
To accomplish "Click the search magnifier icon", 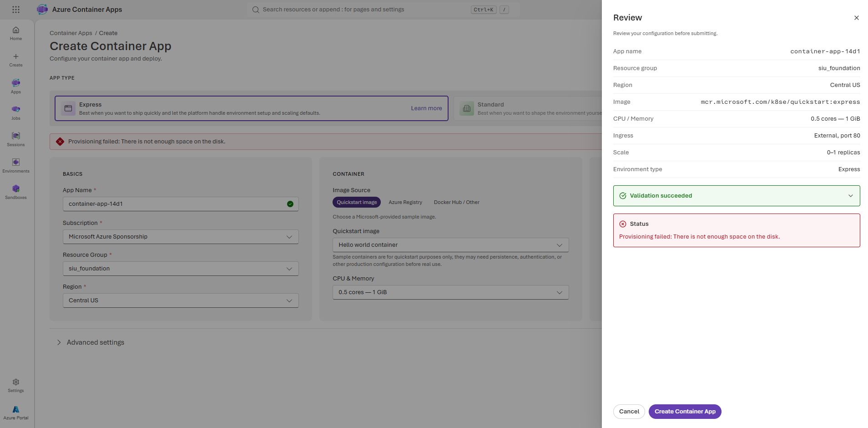I will pyautogui.click(x=256, y=10).
